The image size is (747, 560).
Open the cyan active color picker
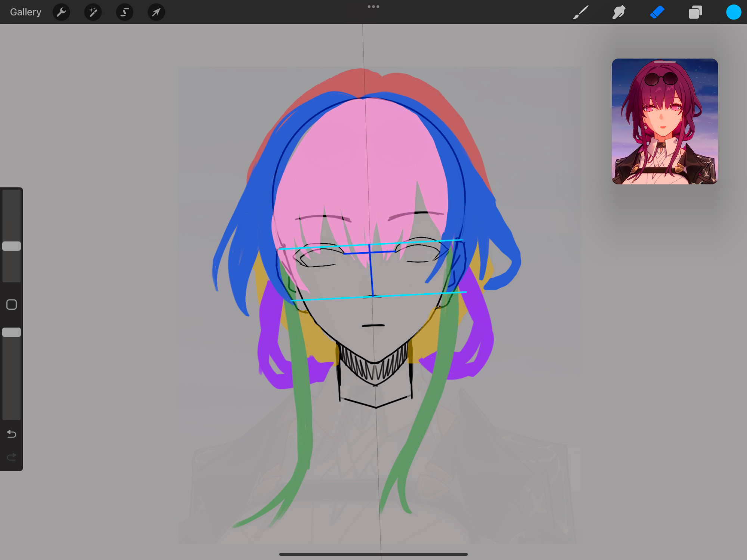point(733,12)
